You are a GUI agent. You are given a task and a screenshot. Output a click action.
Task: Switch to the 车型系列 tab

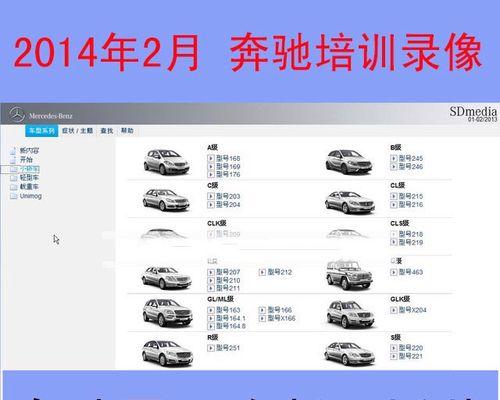[42, 131]
